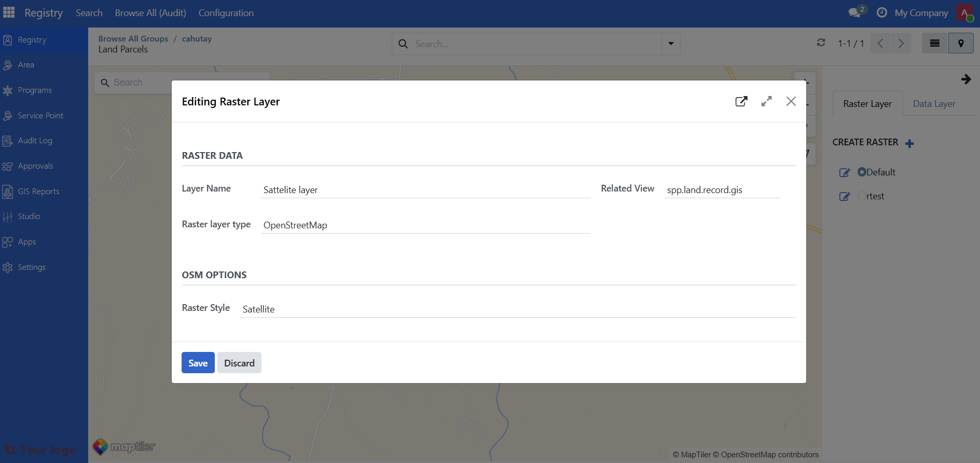
Task: Go to the next record arrow
Action: point(901,44)
